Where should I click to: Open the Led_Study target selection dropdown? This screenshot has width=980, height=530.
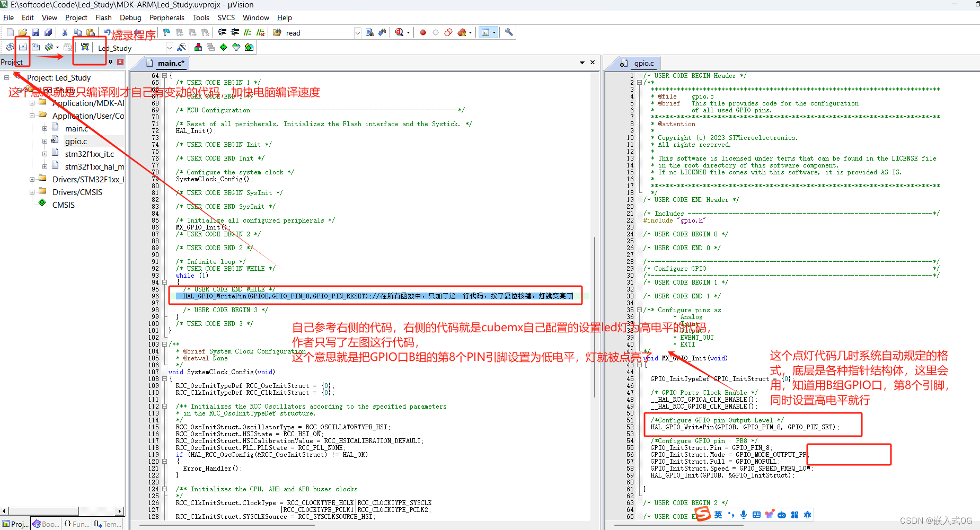tap(170, 47)
